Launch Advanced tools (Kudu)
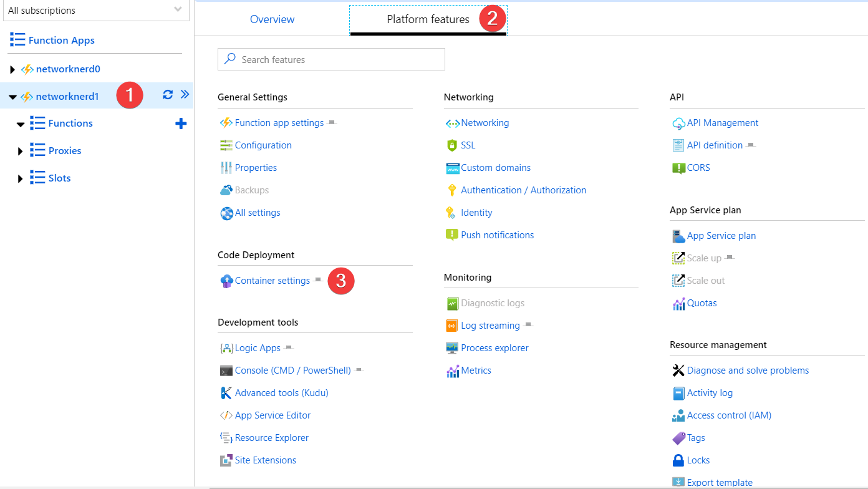 tap(282, 392)
